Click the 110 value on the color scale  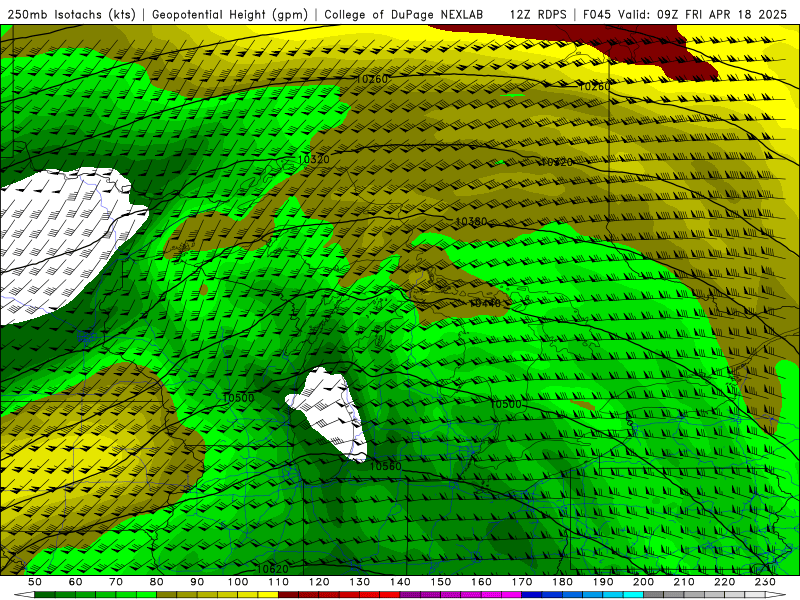point(279,582)
